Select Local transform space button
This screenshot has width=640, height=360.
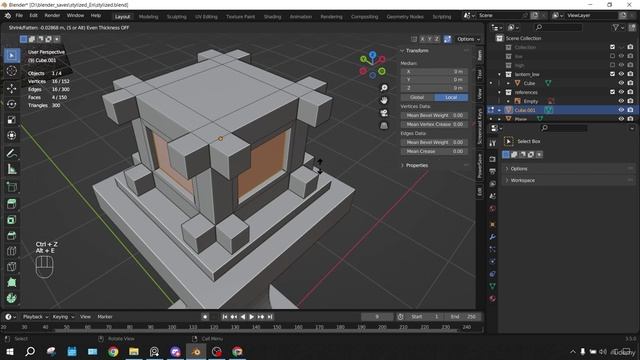[x=451, y=97]
